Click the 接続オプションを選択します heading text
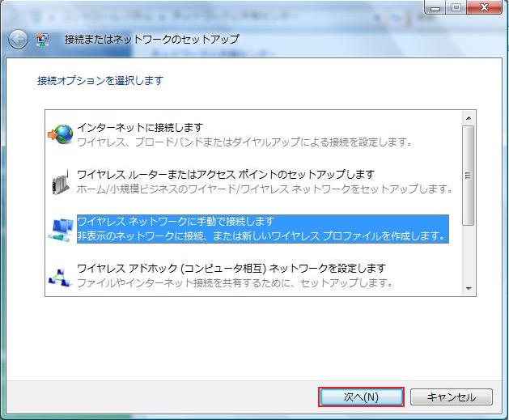The image size is (509, 420). tap(100, 81)
